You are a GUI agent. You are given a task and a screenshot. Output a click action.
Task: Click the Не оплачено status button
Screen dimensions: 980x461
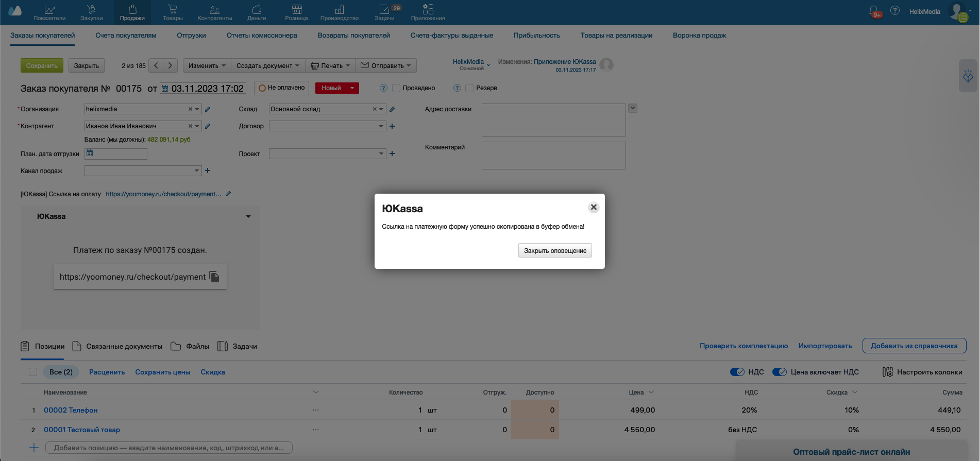[281, 88]
